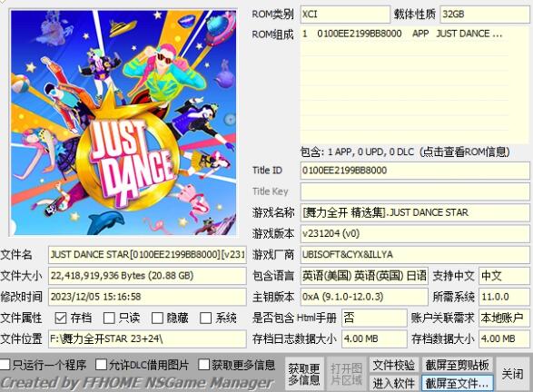Click the disabled 打开图片区域 button

click(x=346, y=374)
